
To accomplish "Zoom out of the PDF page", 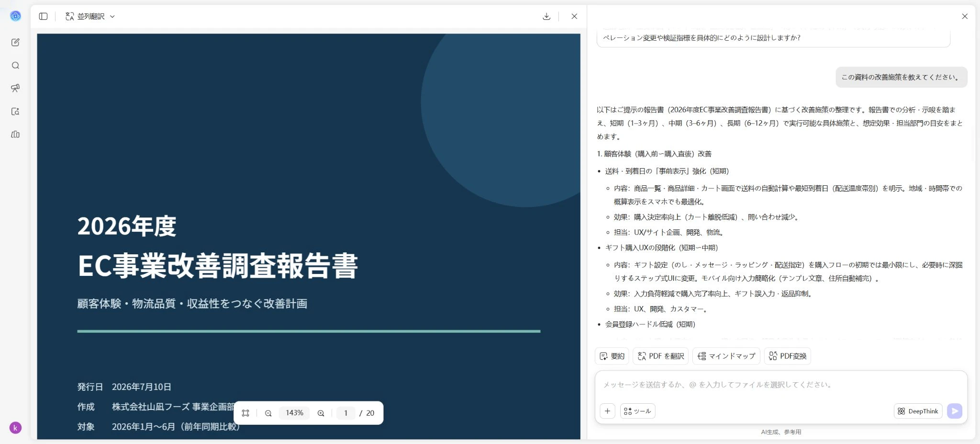I will 268,413.
